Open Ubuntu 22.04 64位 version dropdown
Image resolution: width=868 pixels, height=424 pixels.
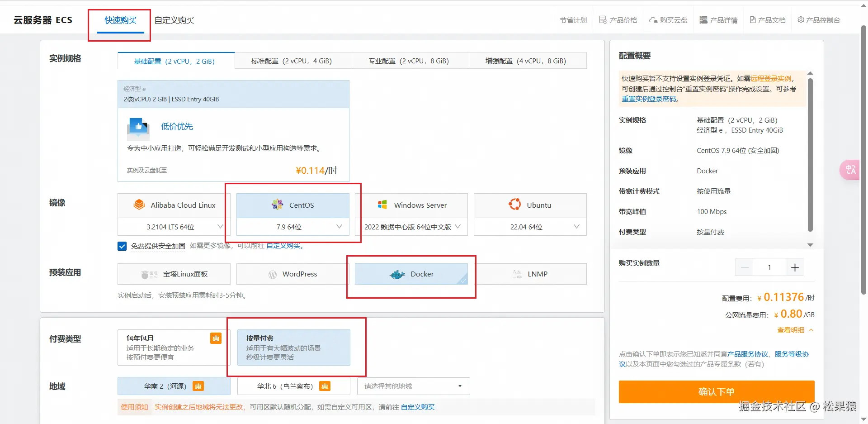click(530, 227)
